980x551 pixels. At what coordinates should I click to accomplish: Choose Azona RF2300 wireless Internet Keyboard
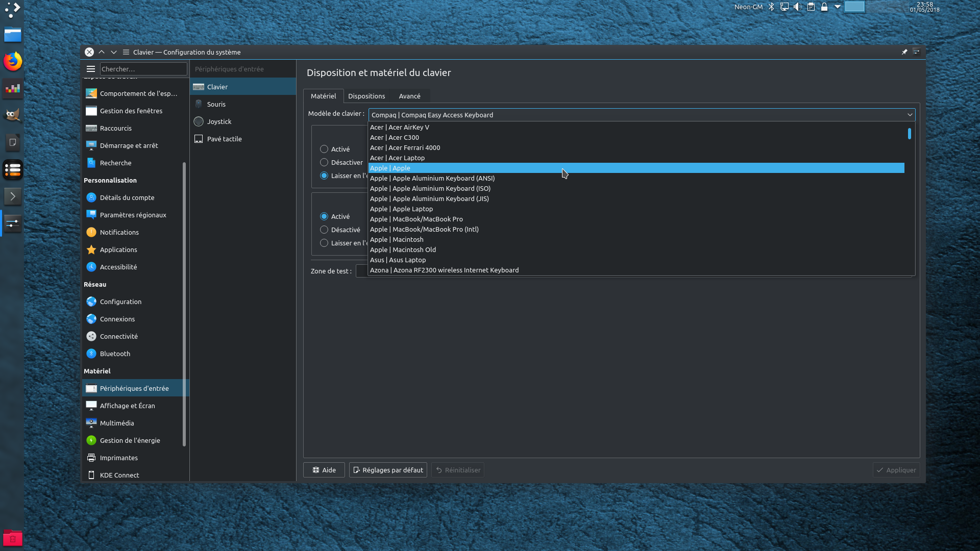click(x=636, y=270)
